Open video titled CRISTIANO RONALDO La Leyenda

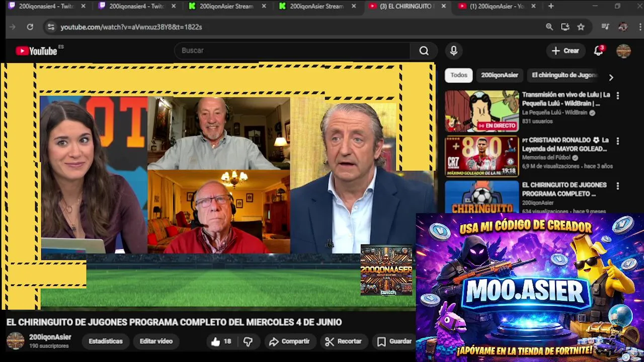(566, 144)
